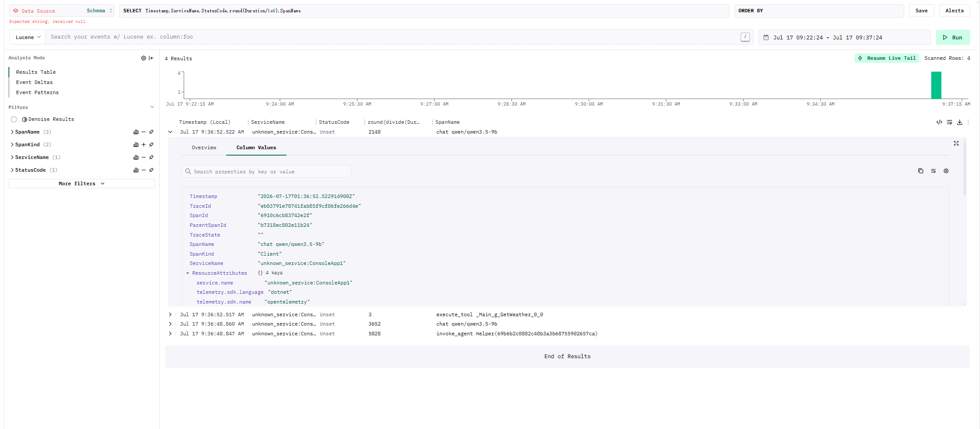The image size is (980, 429).
Task: Click the Schema link
Action: coord(96,11)
